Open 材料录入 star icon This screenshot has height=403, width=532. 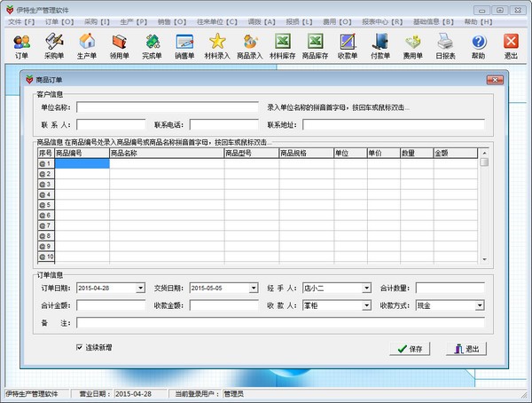tap(217, 45)
